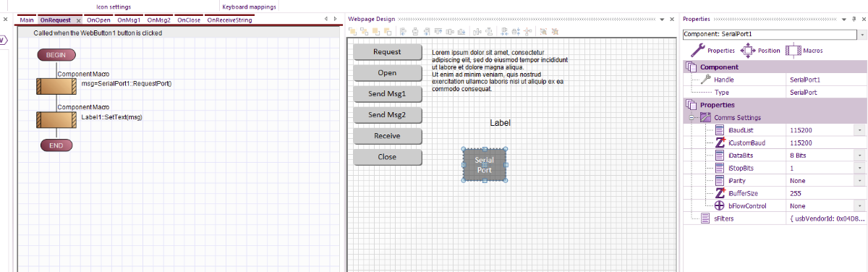Switch to the OnReceiveString tab

229,20
